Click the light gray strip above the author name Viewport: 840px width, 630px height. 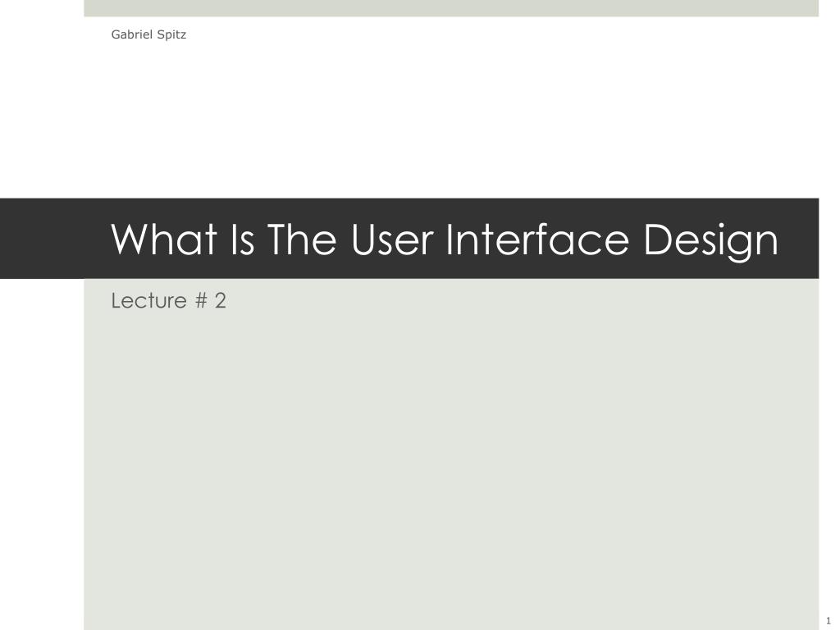[451, 8]
